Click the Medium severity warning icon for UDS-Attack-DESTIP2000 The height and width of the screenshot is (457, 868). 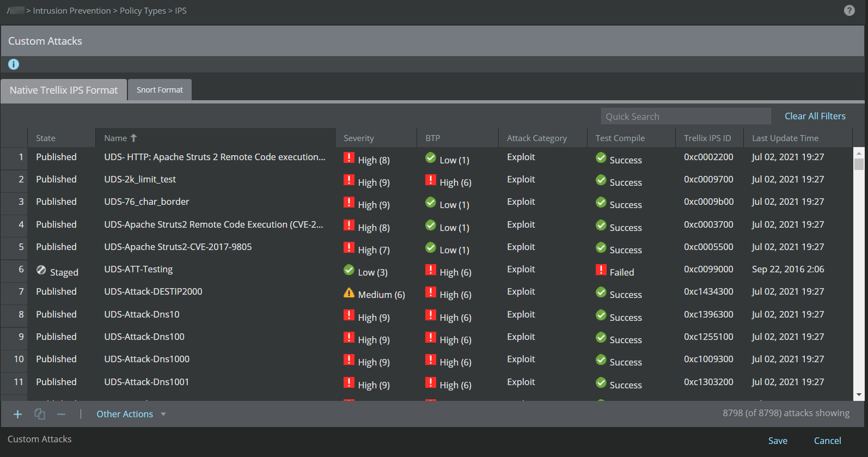(349, 293)
